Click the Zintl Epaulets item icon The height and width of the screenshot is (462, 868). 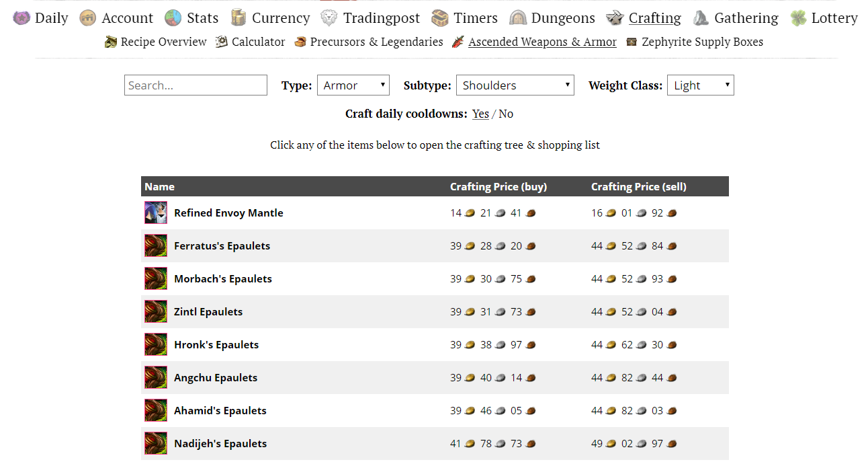(x=156, y=311)
